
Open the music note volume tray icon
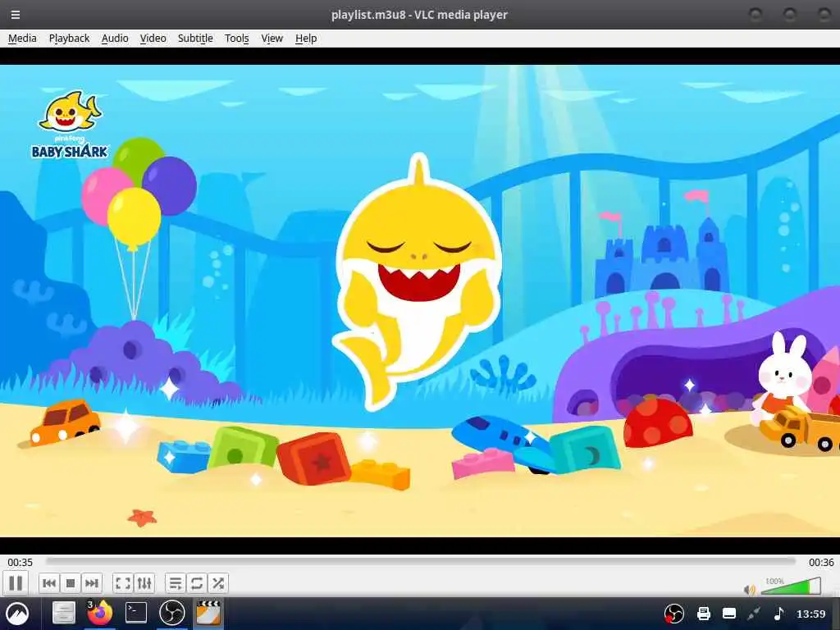click(779, 614)
